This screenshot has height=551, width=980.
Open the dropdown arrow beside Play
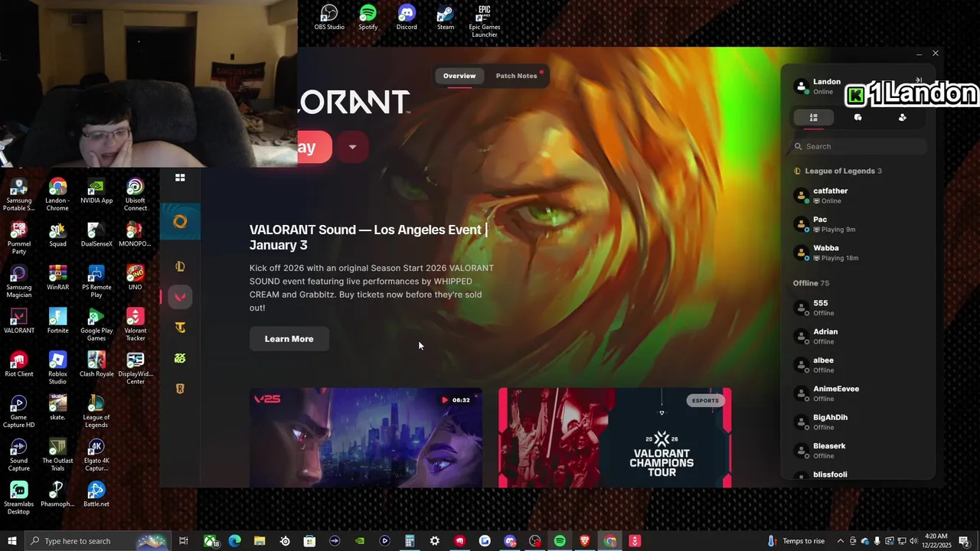[x=352, y=147]
